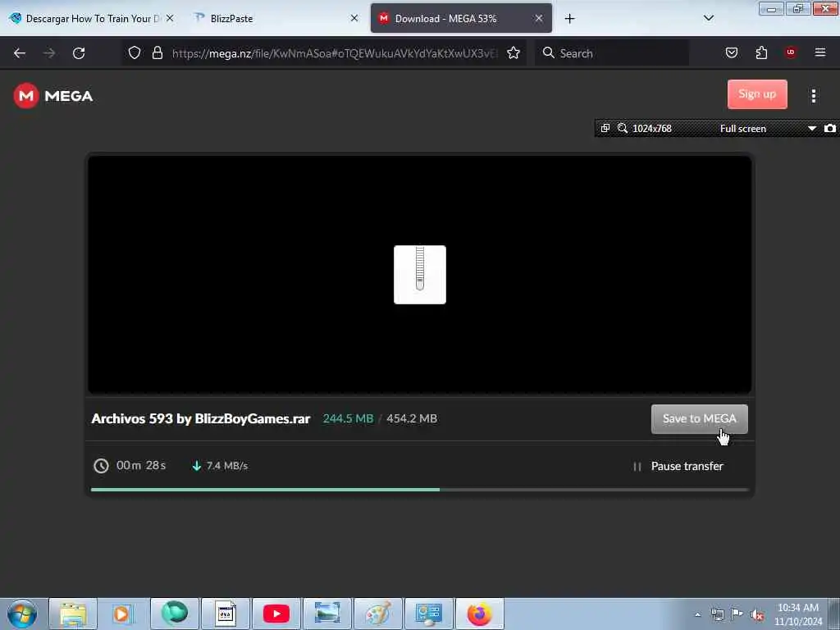List all tabs with chevron
The height and width of the screenshot is (630, 840).
(x=709, y=18)
